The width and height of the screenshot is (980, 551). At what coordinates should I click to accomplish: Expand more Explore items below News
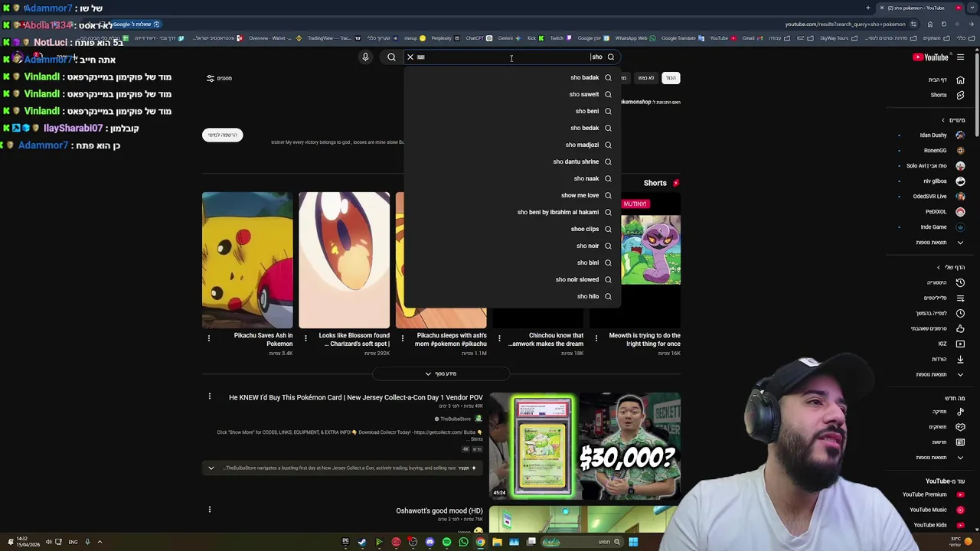pos(940,458)
